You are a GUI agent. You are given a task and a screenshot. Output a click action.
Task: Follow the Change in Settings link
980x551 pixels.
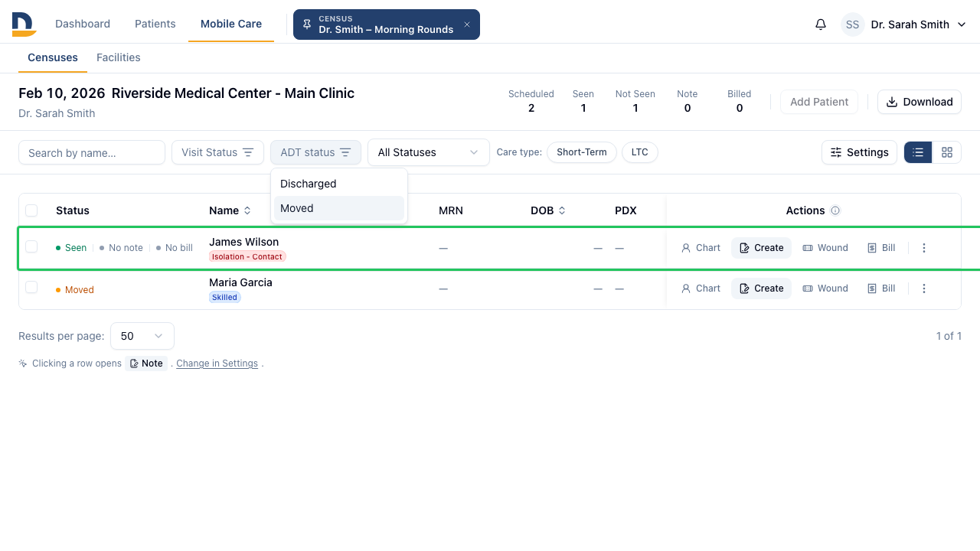217,364
